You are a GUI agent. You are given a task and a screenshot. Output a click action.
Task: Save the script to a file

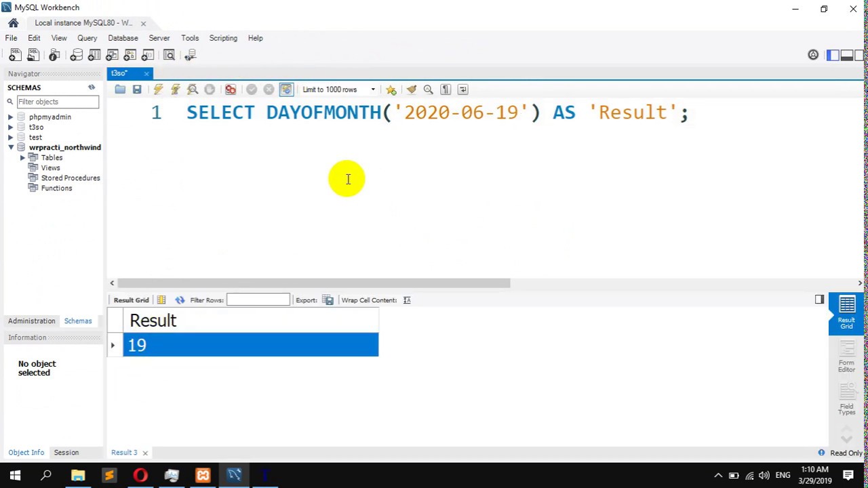[137, 89]
